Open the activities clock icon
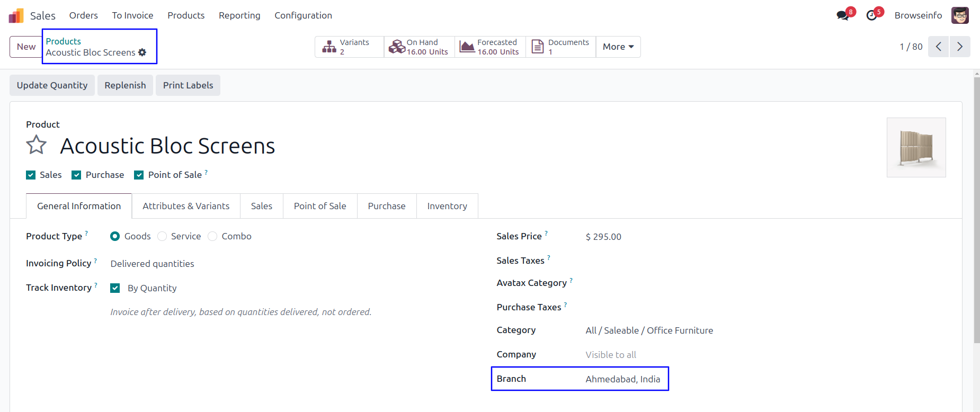Screen dimensions: 980x412 point(871,16)
